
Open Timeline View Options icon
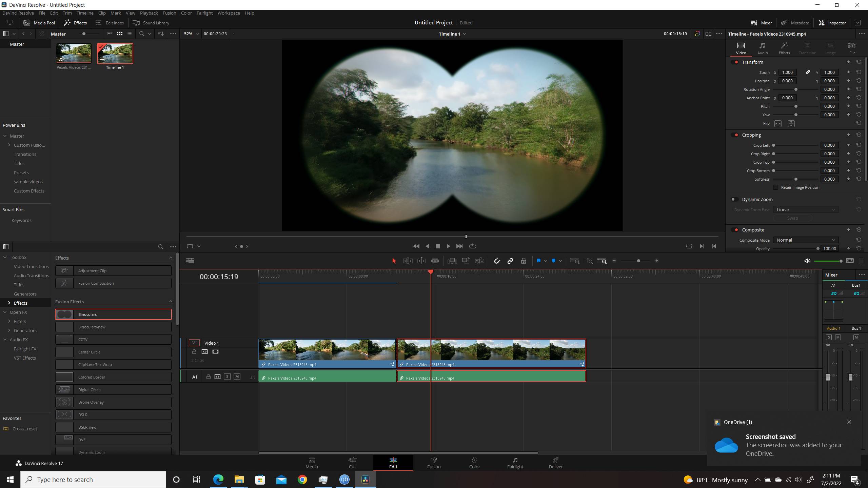click(190, 261)
